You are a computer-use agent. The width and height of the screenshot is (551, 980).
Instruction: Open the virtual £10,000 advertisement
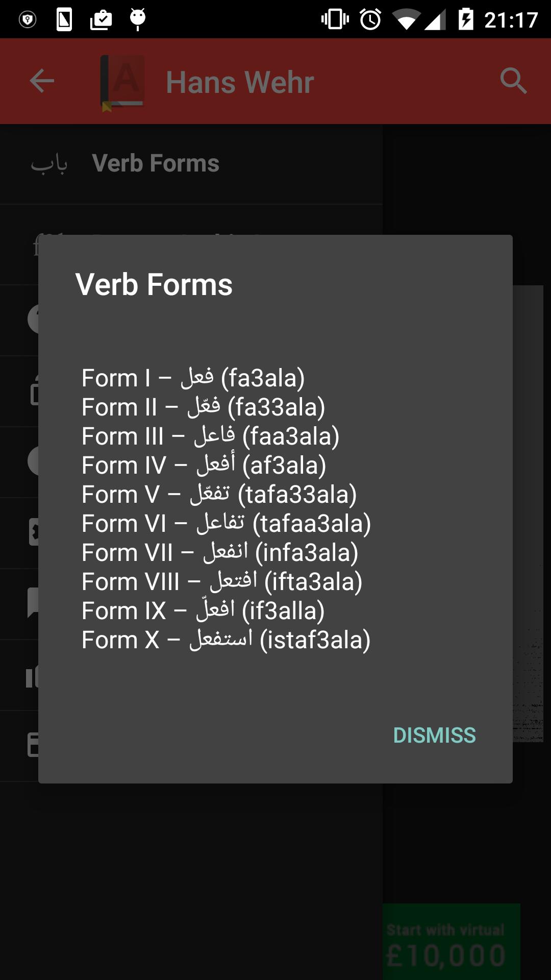451,942
